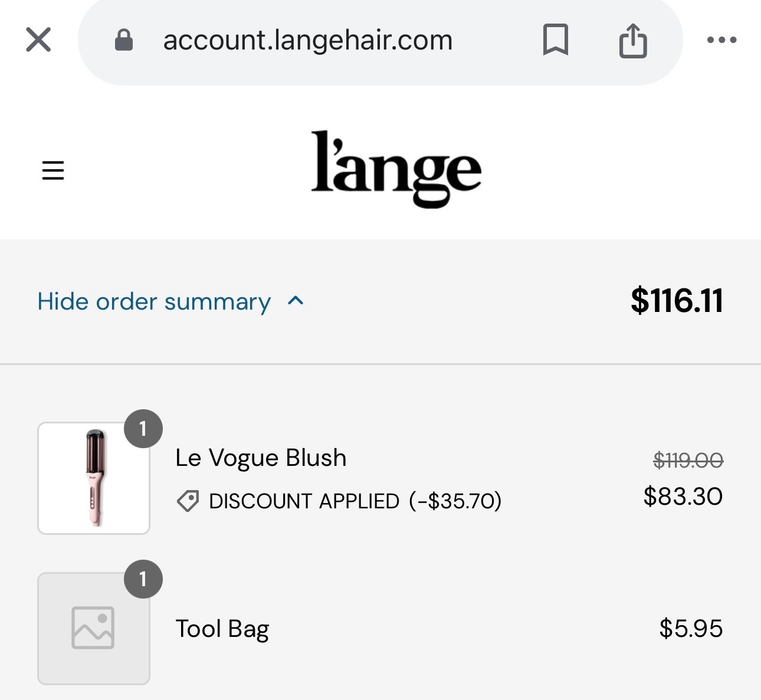Bookmark this page
761x700 pixels.
click(555, 40)
